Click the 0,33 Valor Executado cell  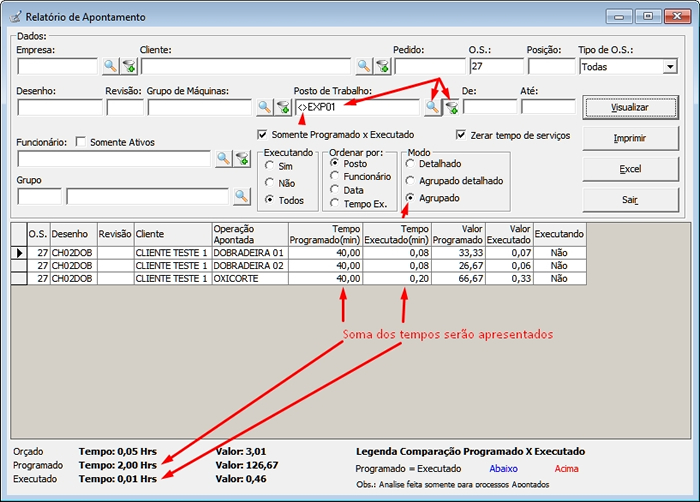509,279
